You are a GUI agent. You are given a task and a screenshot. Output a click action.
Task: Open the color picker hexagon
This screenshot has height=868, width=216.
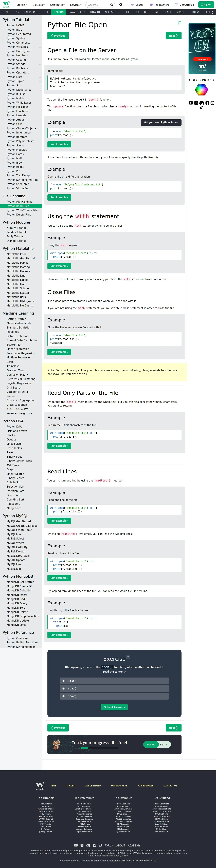pyautogui.click(x=202, y=90)
